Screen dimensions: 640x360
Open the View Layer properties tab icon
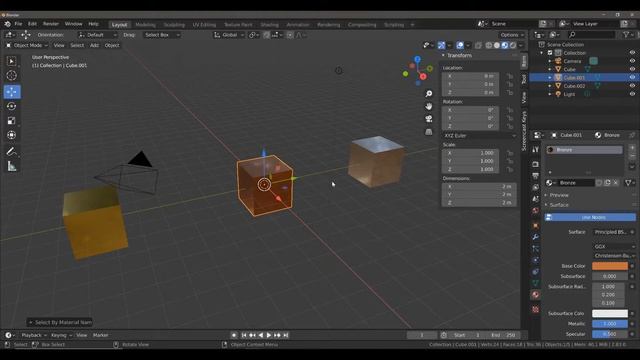[536, 187]
